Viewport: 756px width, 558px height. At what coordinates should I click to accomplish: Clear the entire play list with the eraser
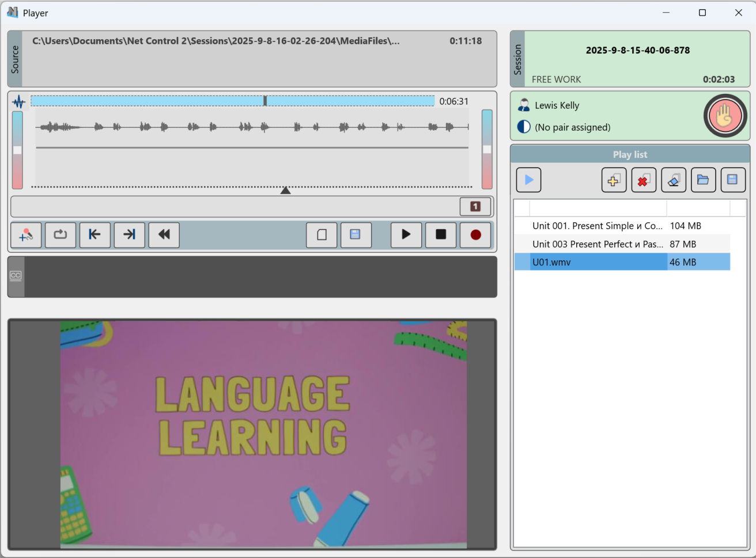pos(674,180)
